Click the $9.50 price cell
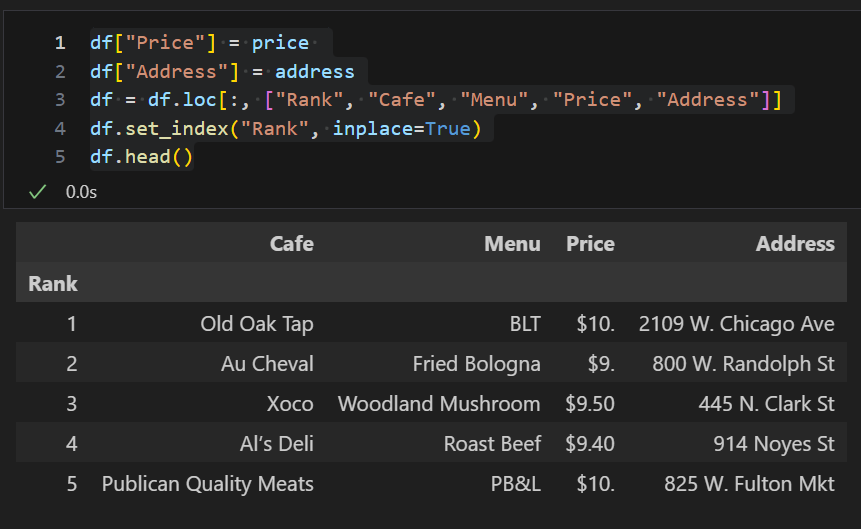The image size is (861, 529). [590, 404]
